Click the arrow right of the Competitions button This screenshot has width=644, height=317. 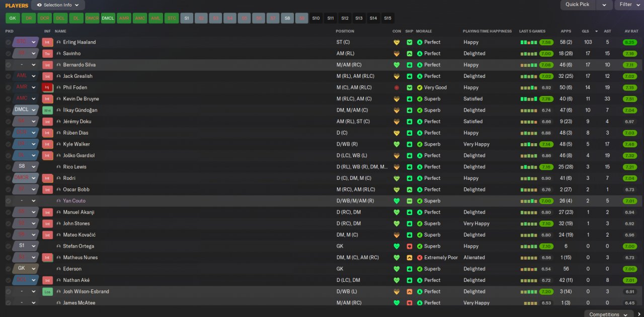639,314
